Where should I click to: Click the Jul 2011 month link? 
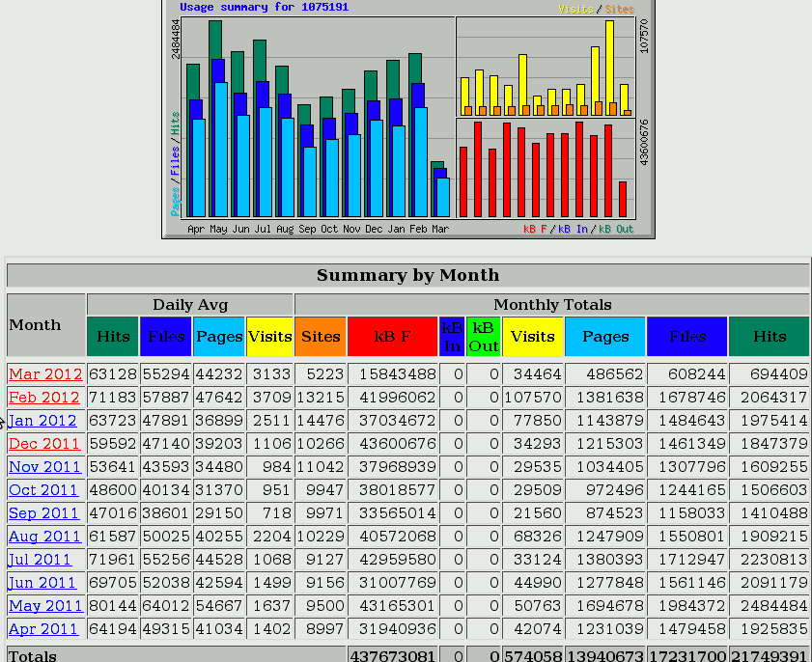(40, 560)
